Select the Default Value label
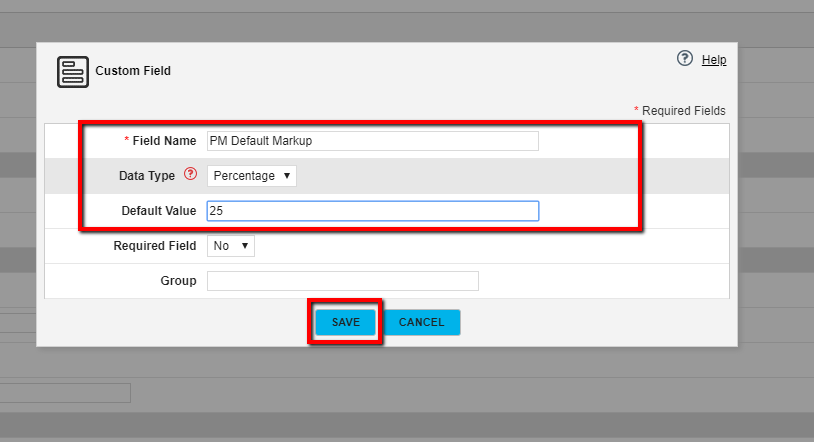The height and width of the screenshot is (442, 814). (159, 211)
